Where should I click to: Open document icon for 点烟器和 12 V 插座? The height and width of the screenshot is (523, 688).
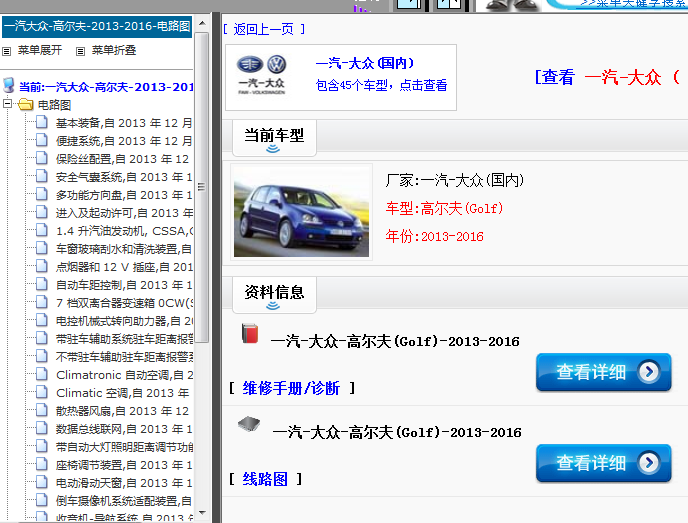(42, 265)
